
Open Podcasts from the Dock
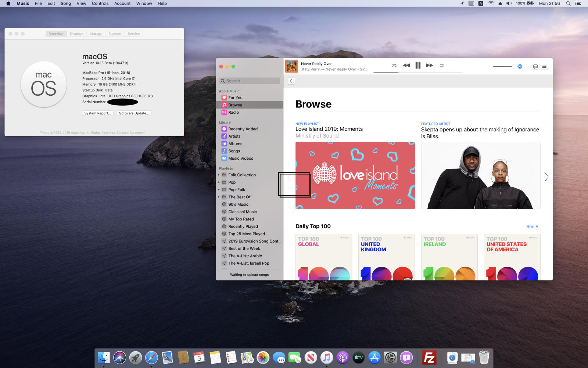click(x=343, y=357)
